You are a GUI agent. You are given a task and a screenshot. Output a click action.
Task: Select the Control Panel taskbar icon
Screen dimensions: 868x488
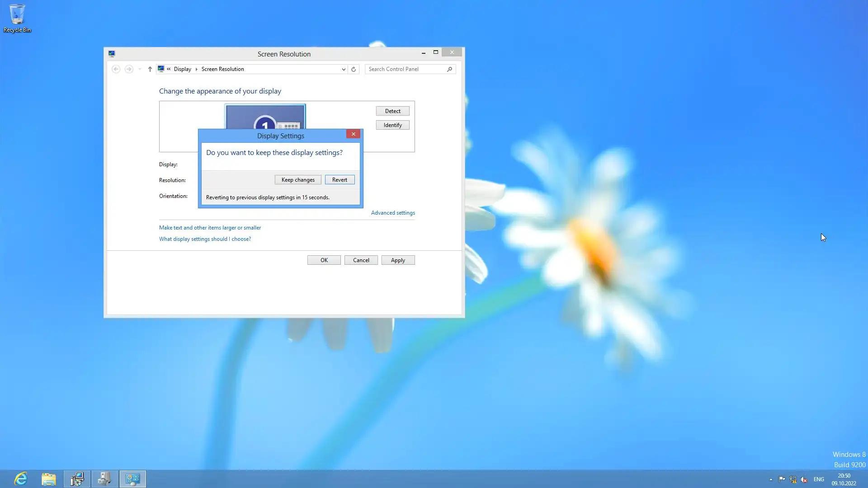(x=133, y=479)
